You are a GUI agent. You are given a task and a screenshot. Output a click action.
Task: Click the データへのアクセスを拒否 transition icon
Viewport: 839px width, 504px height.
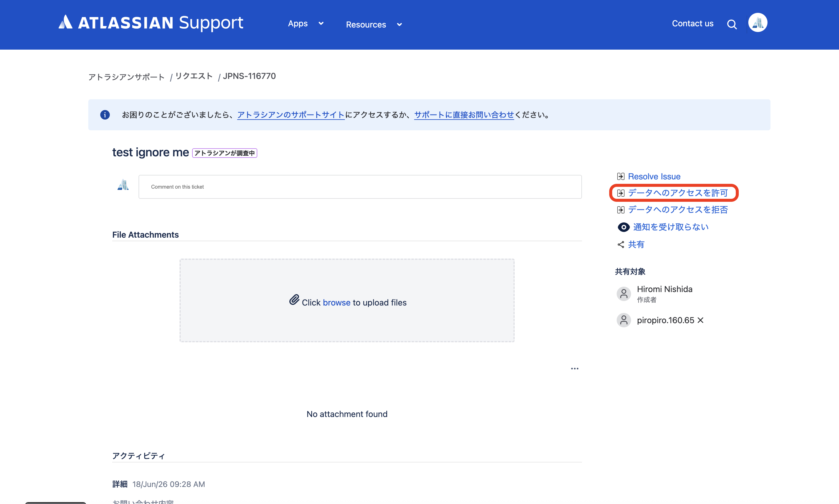click(620, 210)
